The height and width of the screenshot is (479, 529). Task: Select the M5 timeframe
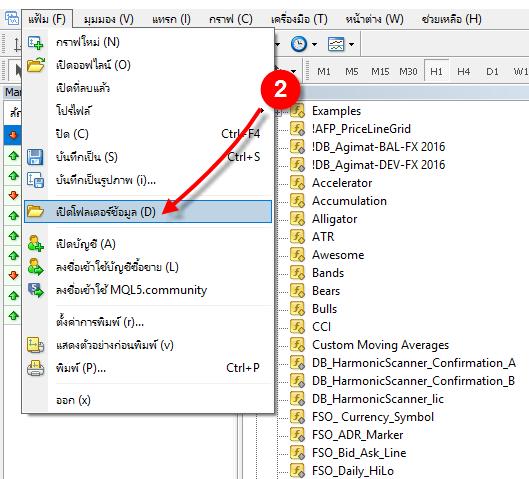point(352,72)
